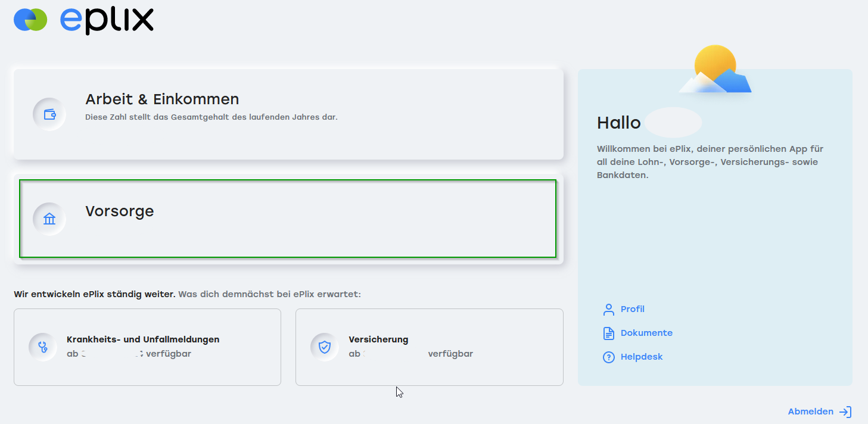
Task: Click the logout arrow icon
Action: pyautogui.click(x=845, y=411)
